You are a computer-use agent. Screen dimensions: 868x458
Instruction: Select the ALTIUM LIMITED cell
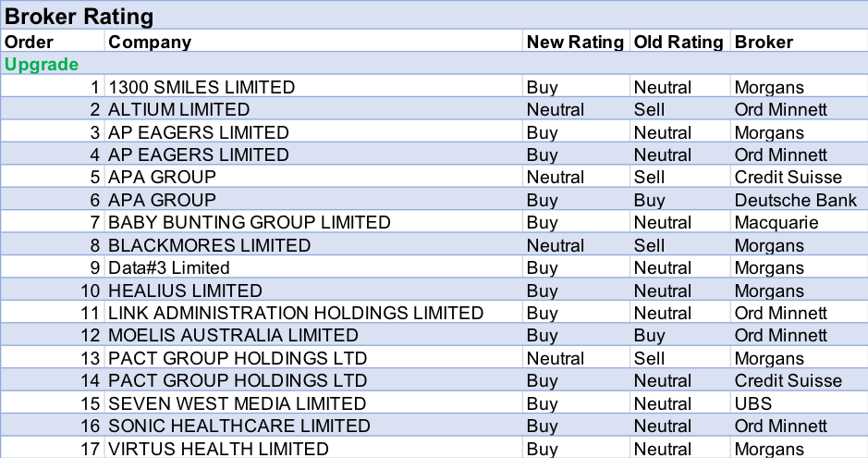pyautogui.click(x=179, y=109)
